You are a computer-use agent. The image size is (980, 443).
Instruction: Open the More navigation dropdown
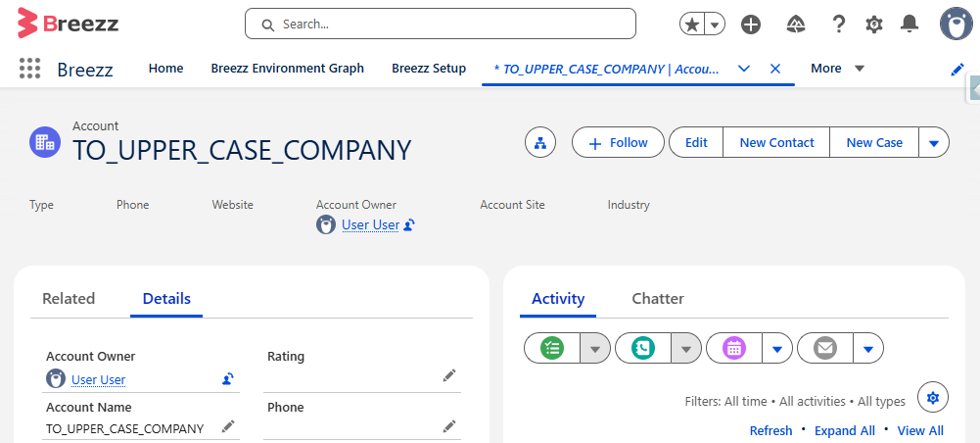(837, 69)
